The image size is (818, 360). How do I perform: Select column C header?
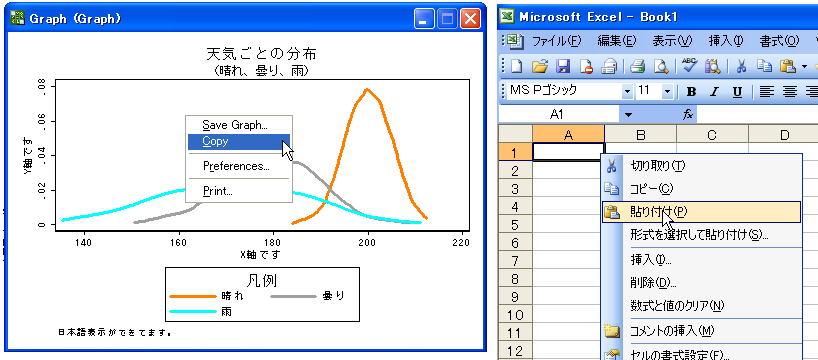click(x=712, y=135)
